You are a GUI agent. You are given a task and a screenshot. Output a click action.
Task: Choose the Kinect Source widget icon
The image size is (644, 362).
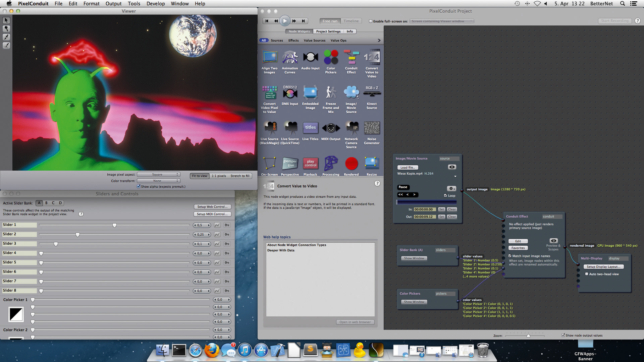coord(372,93)
